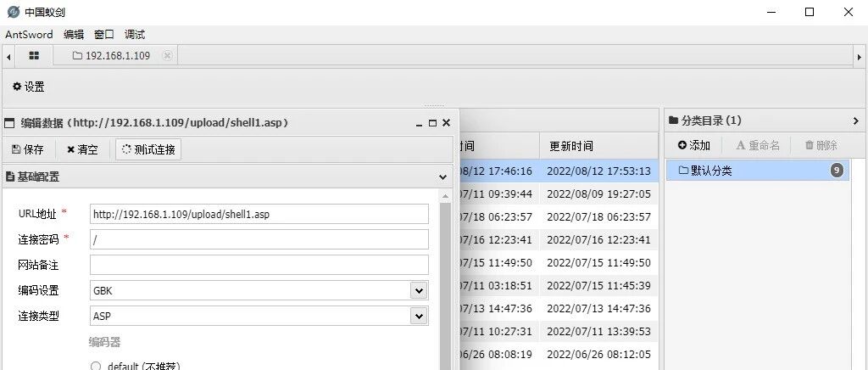Save the shell data with 保存
Screen dimensions: 868x370
click(x=28, y=149)
